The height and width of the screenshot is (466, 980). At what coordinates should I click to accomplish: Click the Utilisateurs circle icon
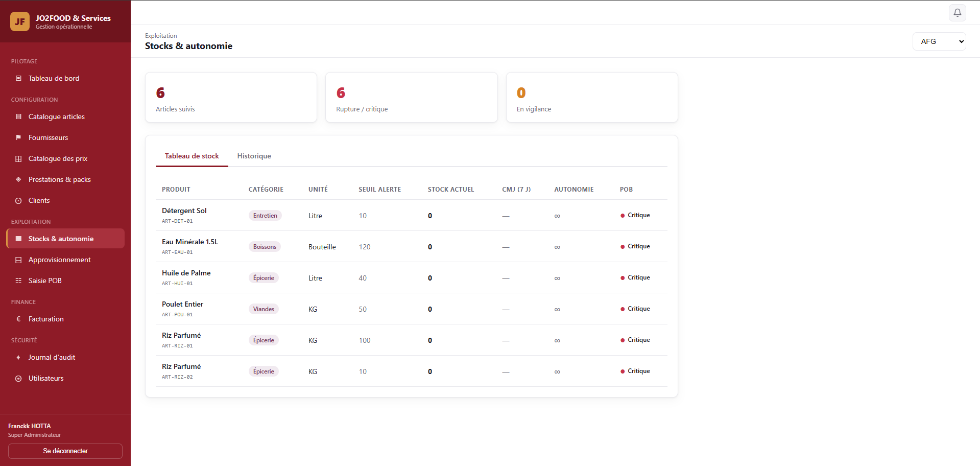(18, 378)
